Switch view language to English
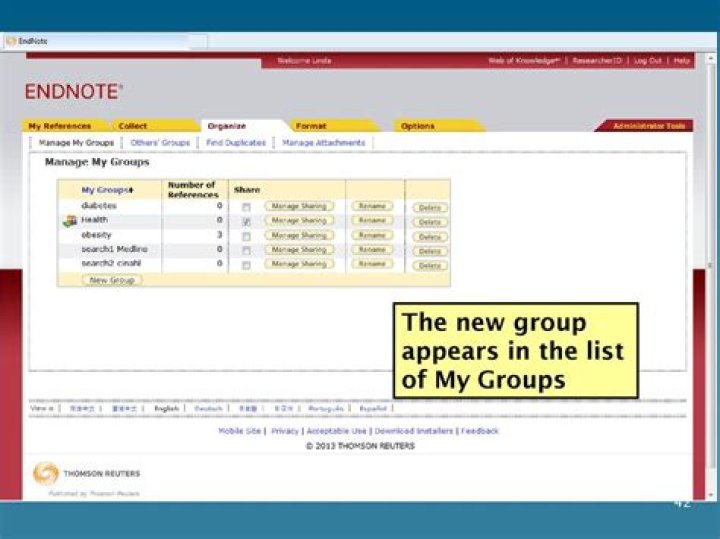This screenshot has width=720, height=539. pyautogui.click(x=166, y=408)
